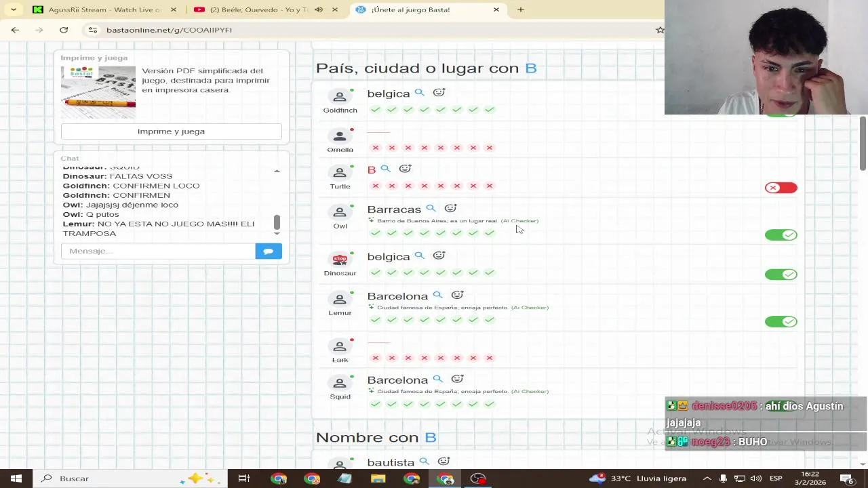Viewport: 868px width, 488px height.
Task: Open emoji reaction for Goldfinch's belgica
Action: click(x=439, y=93)
